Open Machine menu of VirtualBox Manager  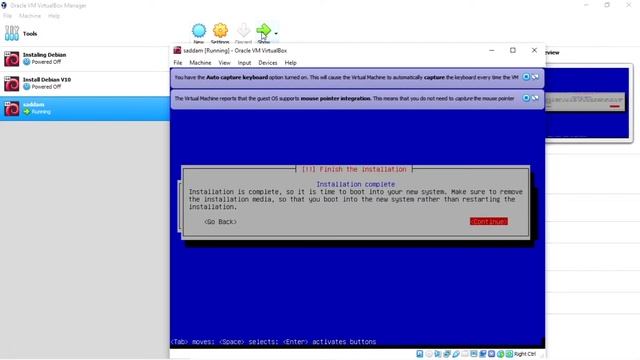pos(30,16)
